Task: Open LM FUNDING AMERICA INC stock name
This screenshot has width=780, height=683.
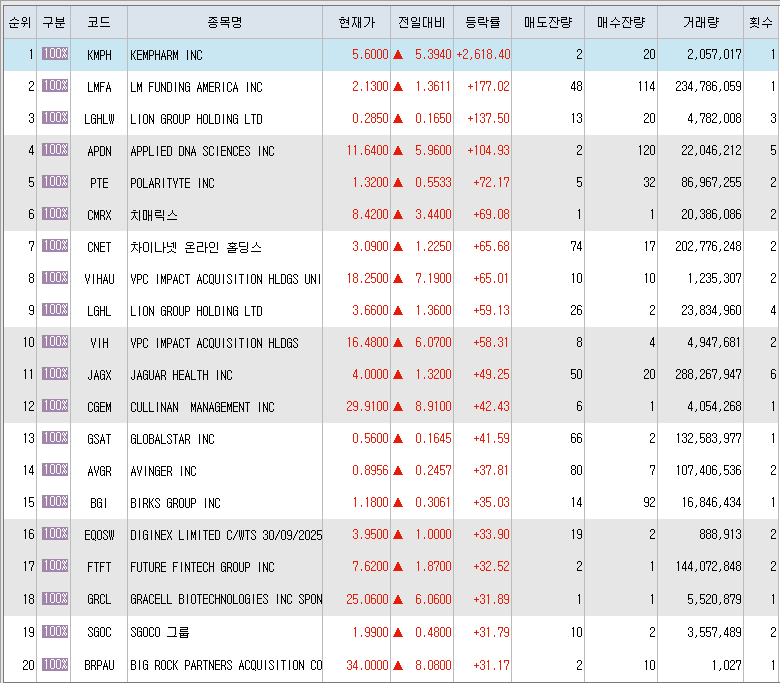Action: tap(196, 87)
